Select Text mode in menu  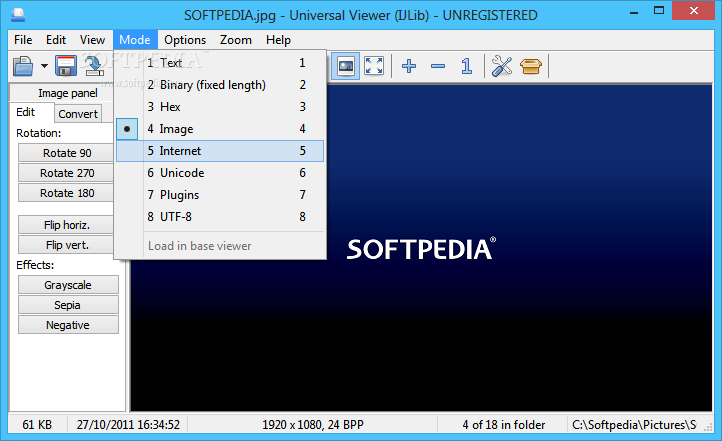tap(220, 63)
